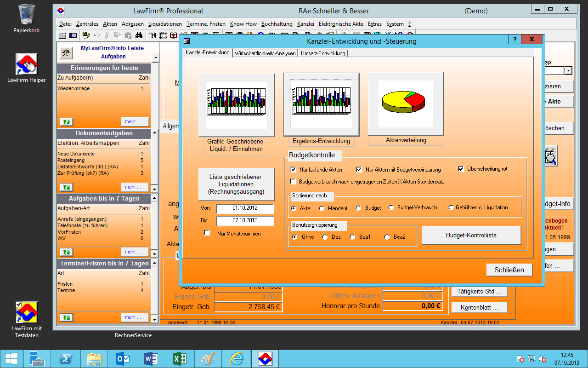Click mehr under Dokumentaufgaben

coord(135,187)
